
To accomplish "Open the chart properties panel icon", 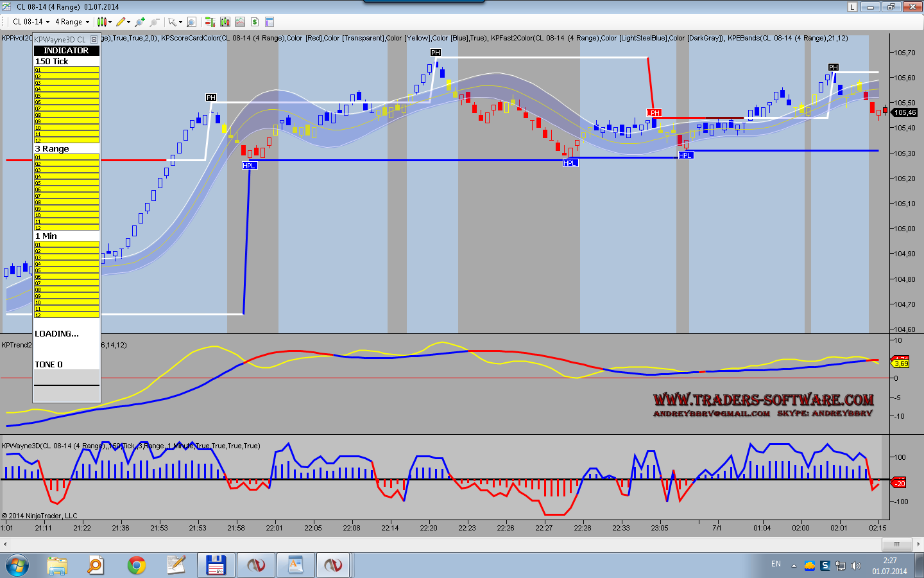I will point(269,22).
